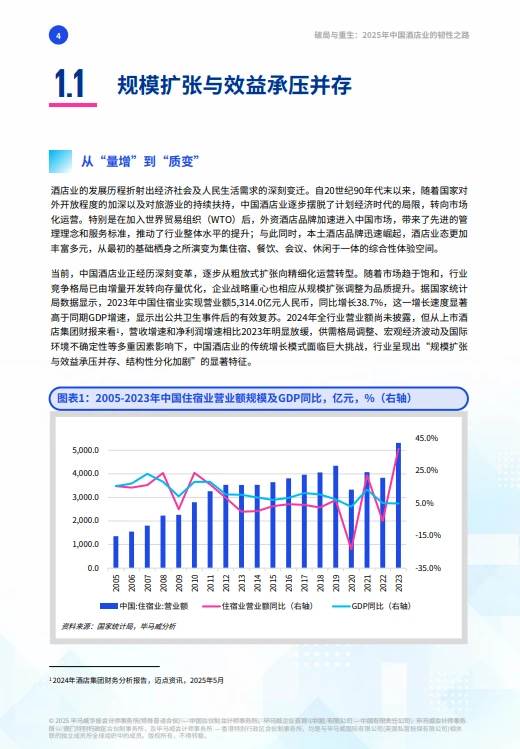The height and width of the screenshot is (749, 520).
Task: Click the right axis value -15.0%
Action: point(428,535)
